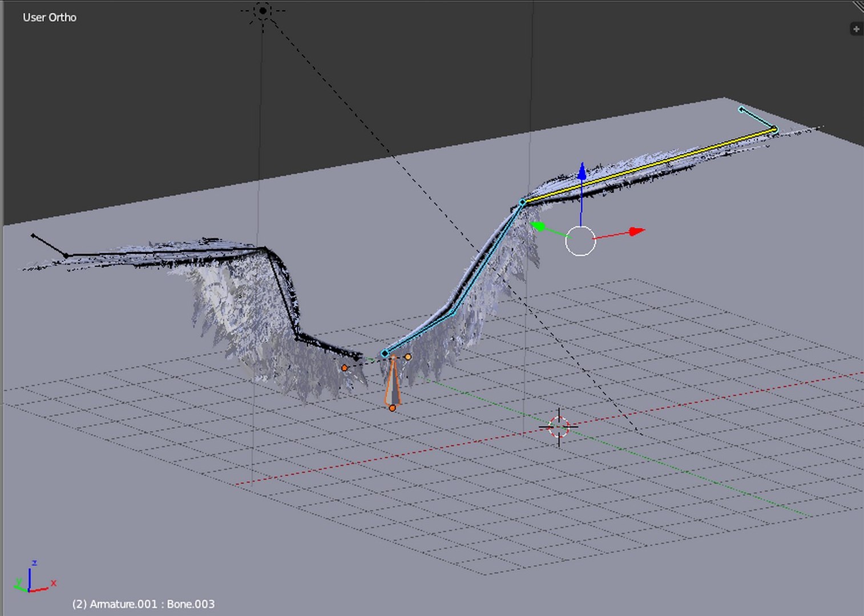The height and width of the screenshot is (616, 864).
Task: Click the "(2) Armature.001 : Bone.003" label
Action: [143, 604]
